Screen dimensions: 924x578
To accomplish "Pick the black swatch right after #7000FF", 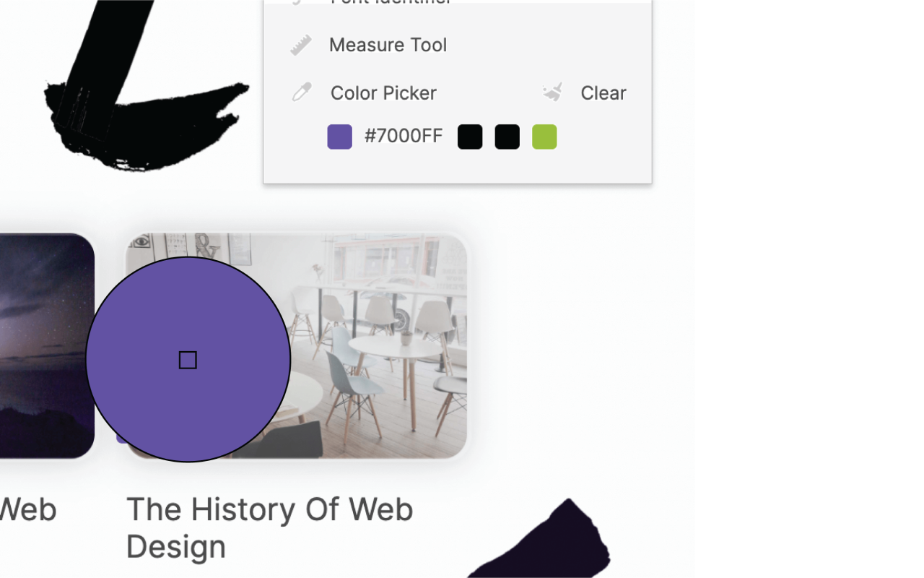I will [470, 137].
